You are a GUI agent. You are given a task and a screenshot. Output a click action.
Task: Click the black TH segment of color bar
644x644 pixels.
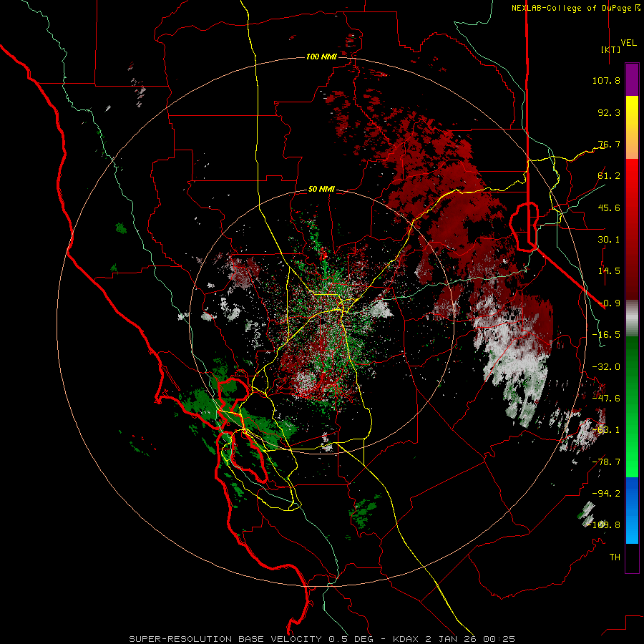[x=632, y=558]
